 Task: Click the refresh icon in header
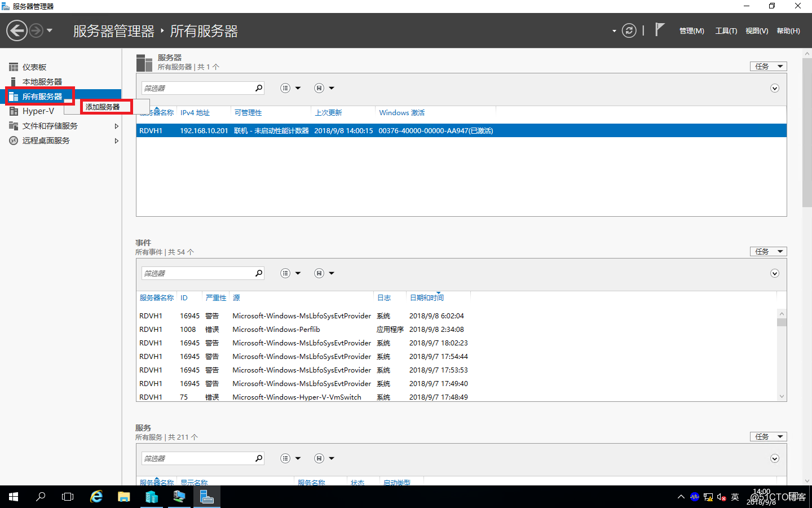(x=629, y=30)
